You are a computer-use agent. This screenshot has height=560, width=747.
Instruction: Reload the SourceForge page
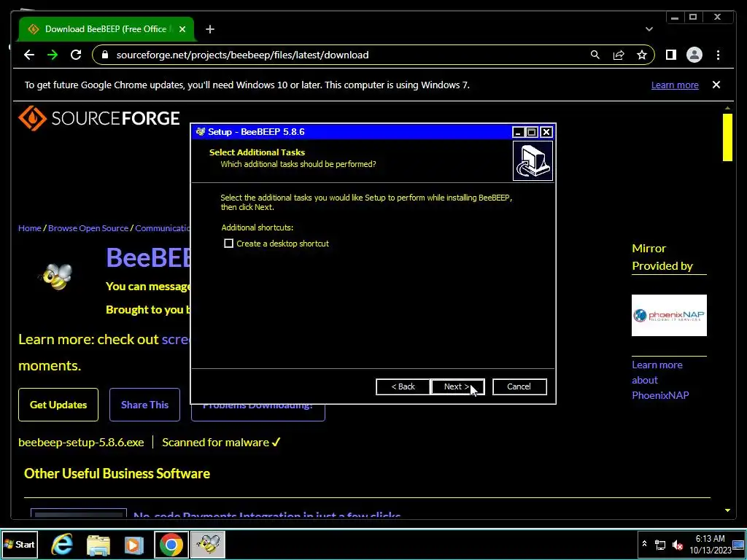click(x=76, y=55)
